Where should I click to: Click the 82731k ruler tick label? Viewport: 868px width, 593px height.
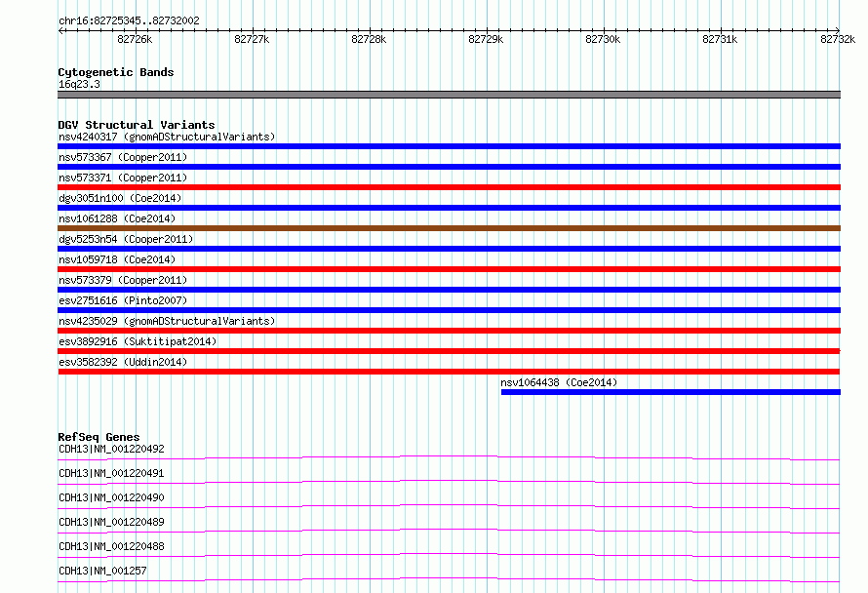[720, 39]
